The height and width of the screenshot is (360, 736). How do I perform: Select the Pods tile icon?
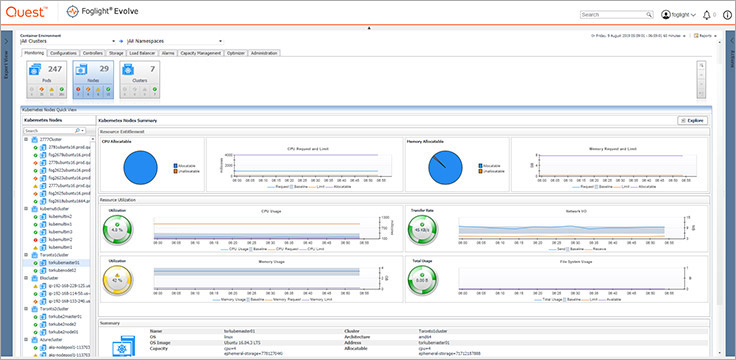tap(35, 70)
